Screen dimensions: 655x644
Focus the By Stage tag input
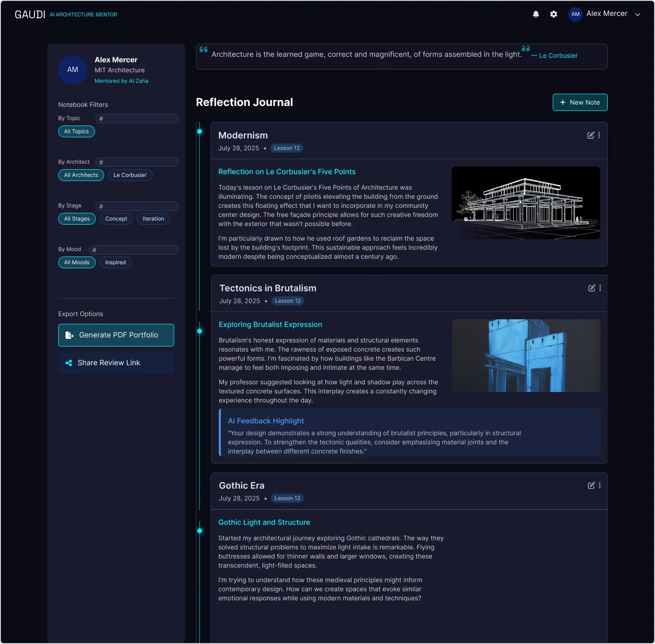[x=137, y=206]
